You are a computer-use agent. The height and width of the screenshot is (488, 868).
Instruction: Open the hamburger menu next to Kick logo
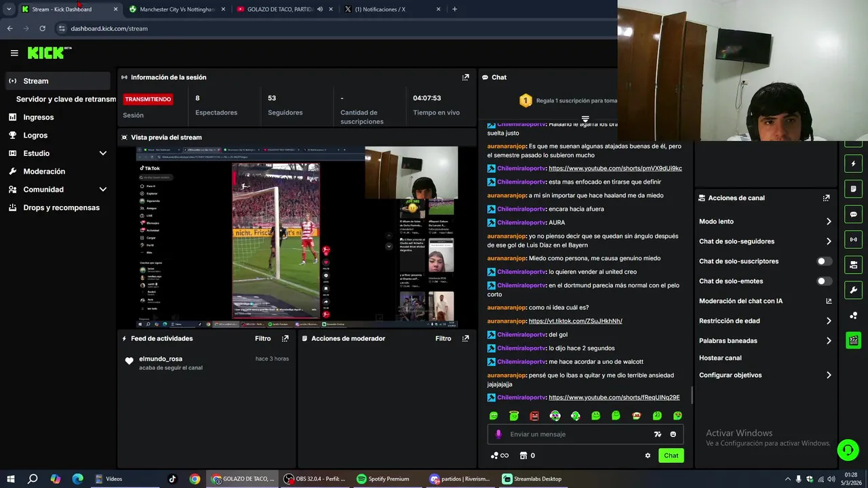pyautogui.click(x=14, y=53)
